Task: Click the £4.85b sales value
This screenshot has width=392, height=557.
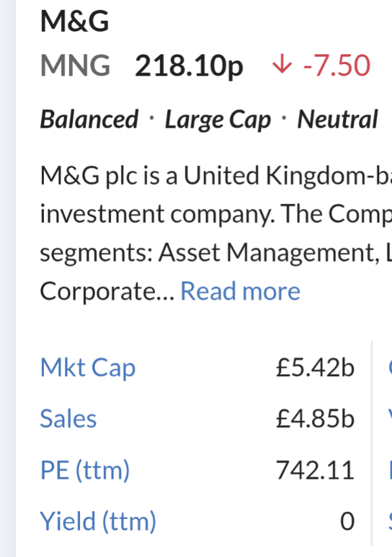Action: pos(315,419)
